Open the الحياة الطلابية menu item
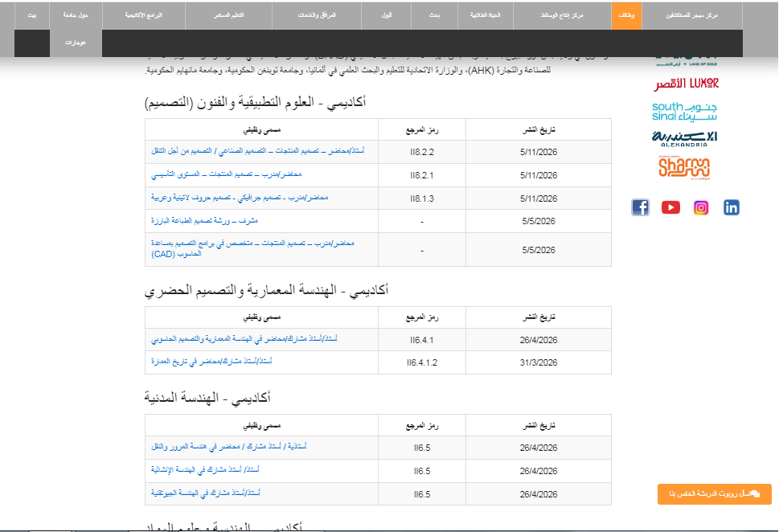779x532 pixels. click(485, 15)
